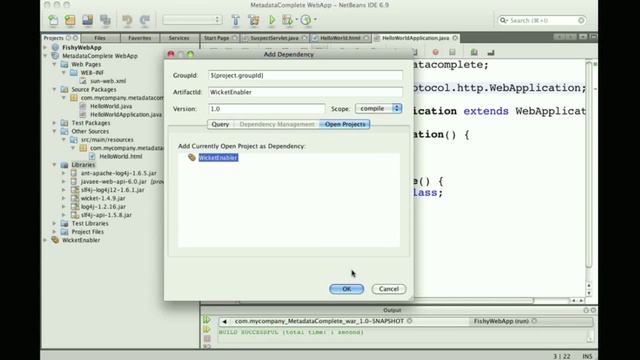This screenshot has width=640, height=360.
Task: Click the Clean and Build icon
Action: pos(254,20)
